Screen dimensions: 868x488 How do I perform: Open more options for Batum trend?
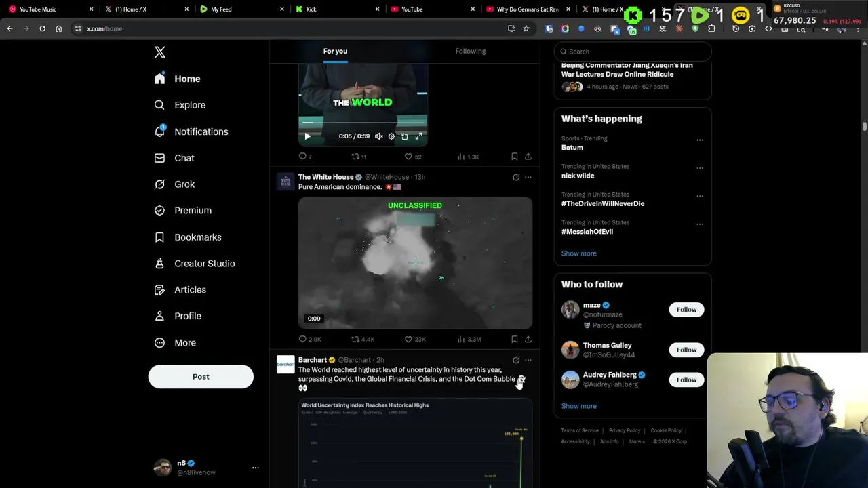pos(700,140)
